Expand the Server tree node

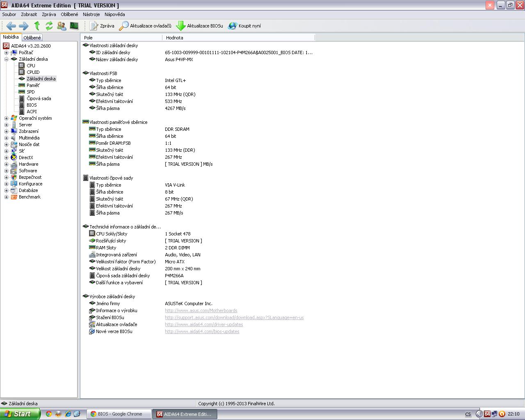coord(6,125)
